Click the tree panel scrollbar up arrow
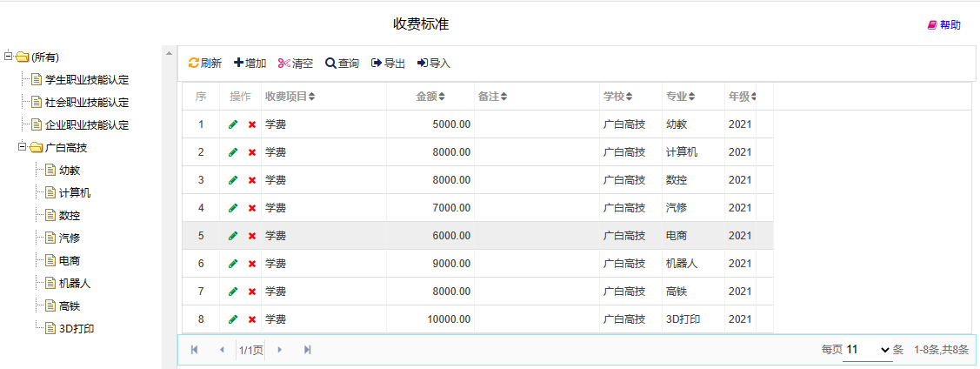 pos(168,54)
